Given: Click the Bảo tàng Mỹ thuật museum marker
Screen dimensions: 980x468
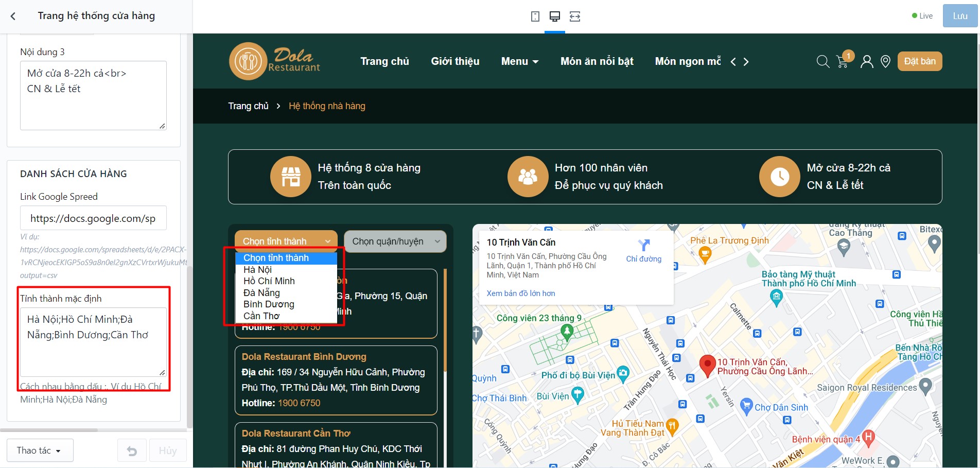Looking at the screenshot, I should tap(777, 297).
